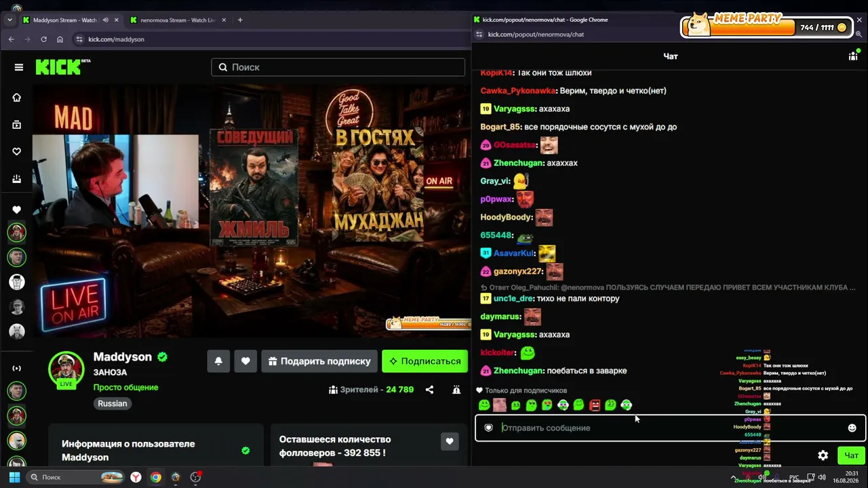Open the unc1e_dre username in chat
The width and height of the screenshot is (868, 488).
pyautogui.click(x=514, y=298)
